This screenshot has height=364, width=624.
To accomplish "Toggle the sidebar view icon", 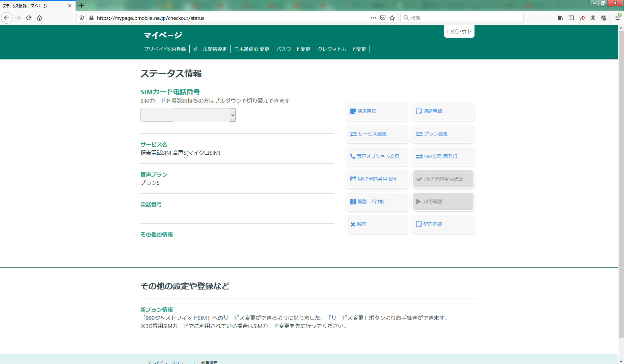I will pos(571,18).
